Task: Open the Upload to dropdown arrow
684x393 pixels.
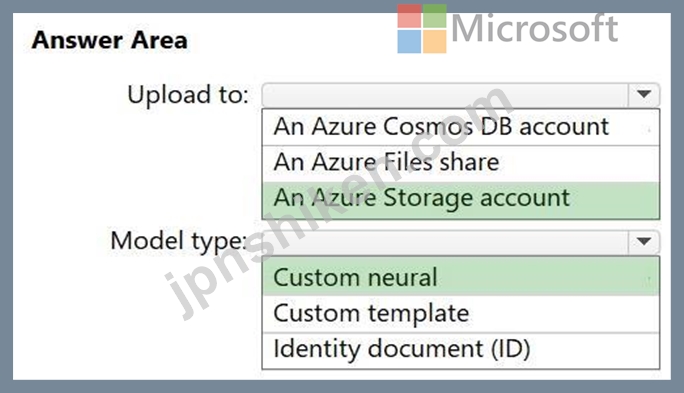Action: (x=644, y=94)
